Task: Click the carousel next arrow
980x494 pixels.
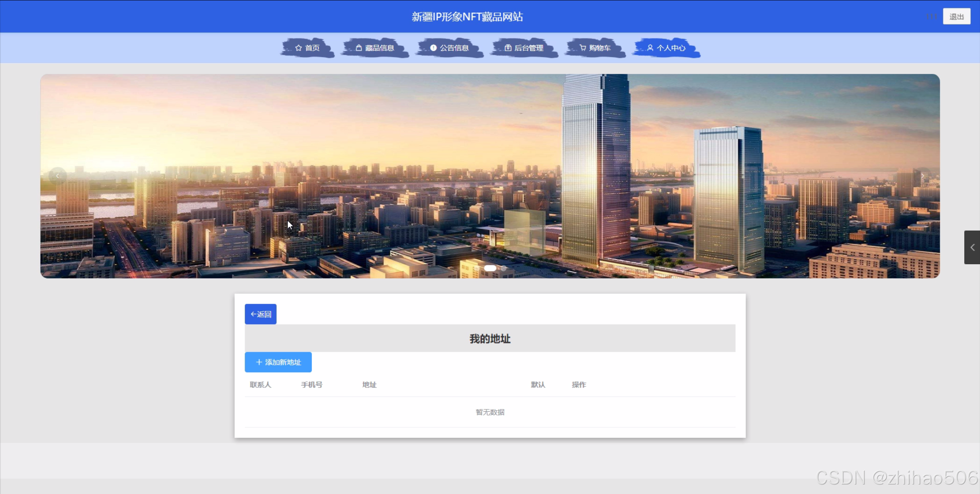Action: (x=923, y=175)
